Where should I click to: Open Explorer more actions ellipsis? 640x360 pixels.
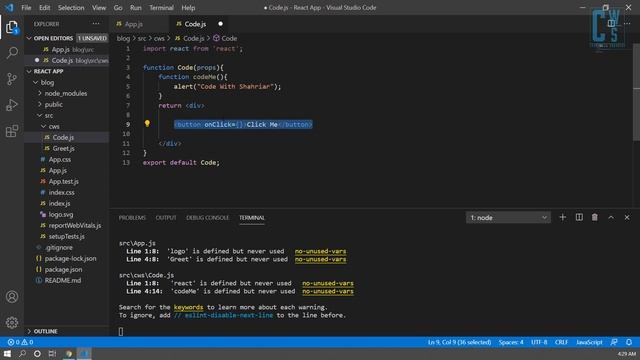(96, 24)
